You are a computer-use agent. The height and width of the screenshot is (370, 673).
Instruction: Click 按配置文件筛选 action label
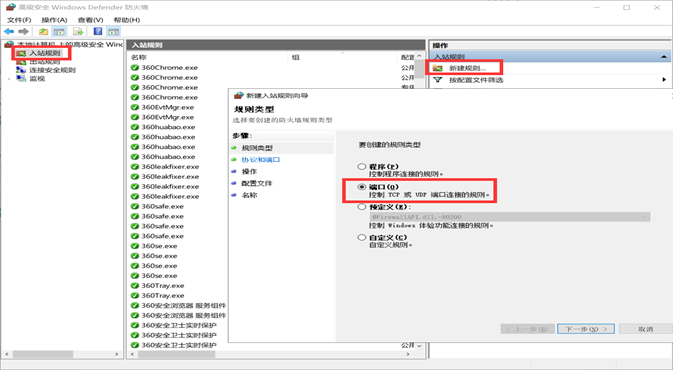[476, 80]
